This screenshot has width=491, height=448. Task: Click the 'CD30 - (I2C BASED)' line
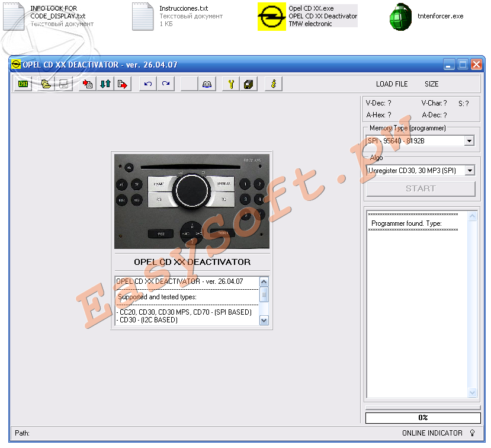[147, 320]
